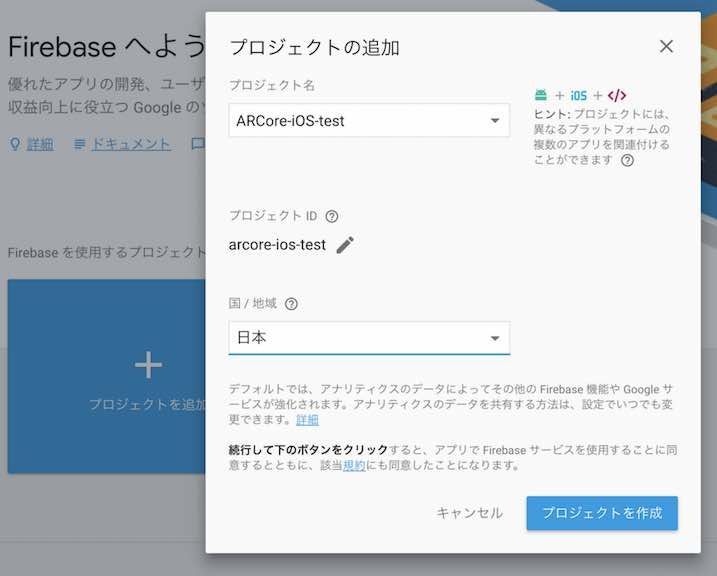
Task: Click the Android platform icon in hint
Action: click(540, 95)
